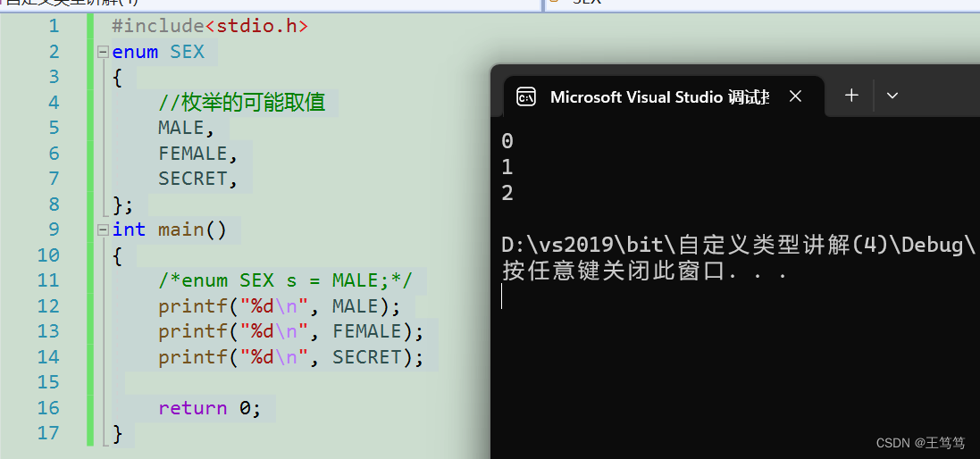Click the output value 0 in console

[x=507, y=142]
